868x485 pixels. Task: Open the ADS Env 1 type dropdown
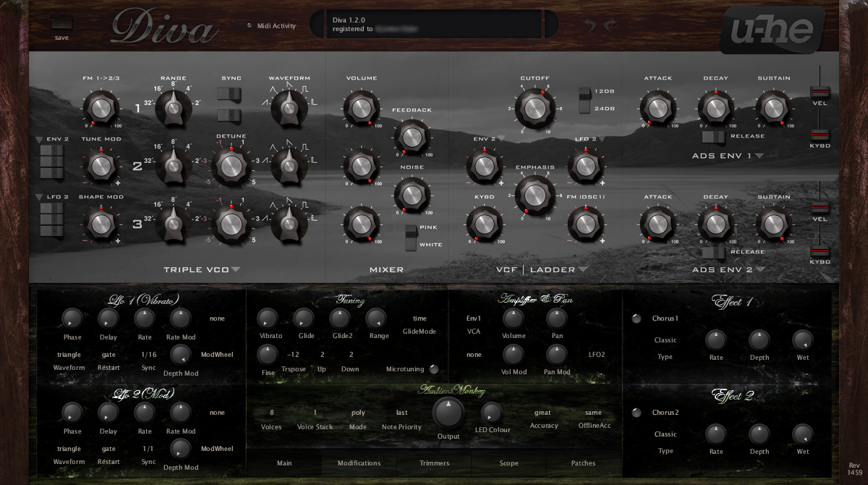(759, 155)
